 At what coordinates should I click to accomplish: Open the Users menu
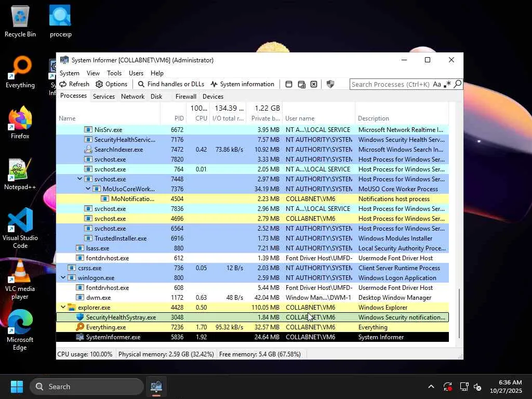pyautogui.click(x=136, y=73)
